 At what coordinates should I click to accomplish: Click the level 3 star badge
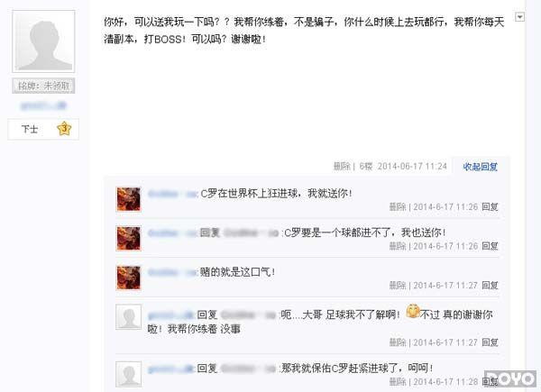[x=64, y=129]
